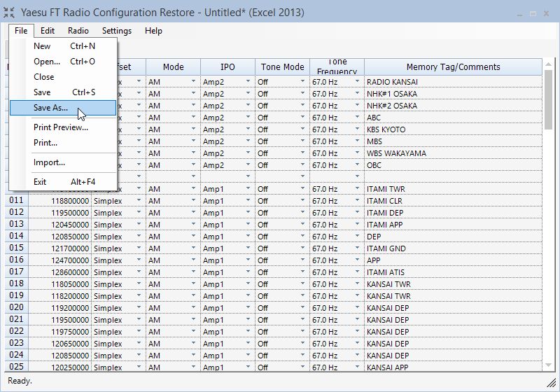Viewport: 560px width, 392px height.
Task: Choose Open... from the File menu
Action: [x=63, y=62]
